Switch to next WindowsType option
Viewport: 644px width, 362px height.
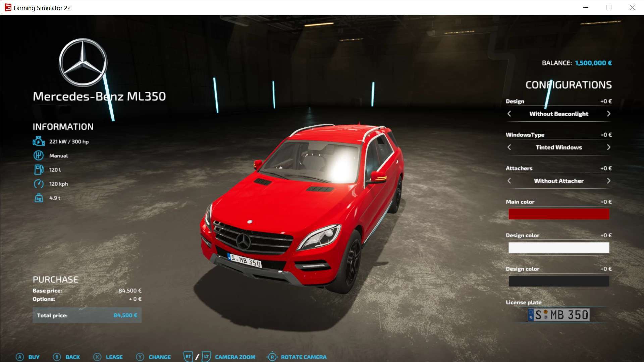(608, 147)
